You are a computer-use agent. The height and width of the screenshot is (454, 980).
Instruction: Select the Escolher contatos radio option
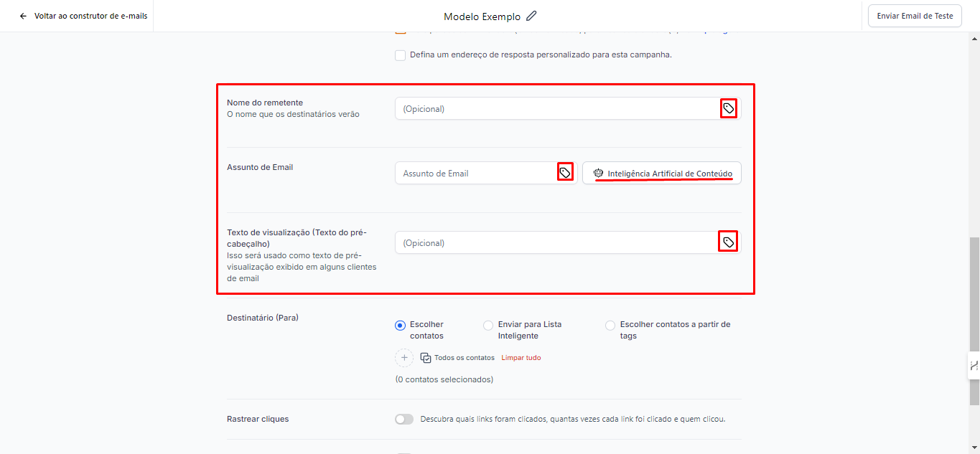click(x=401, y=325)
